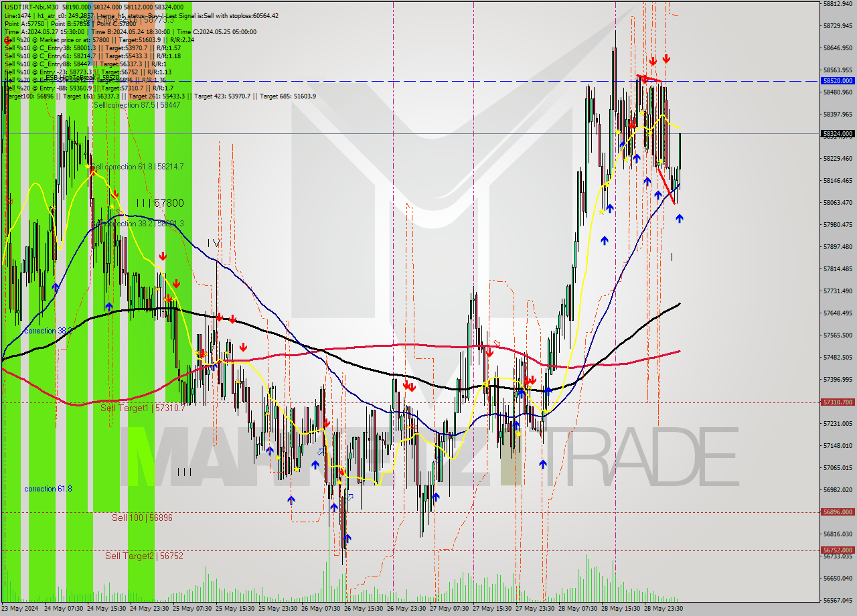Click the 57980.475 price axis value
Viewport: 857px width, 616px height.
coord(838,224)
